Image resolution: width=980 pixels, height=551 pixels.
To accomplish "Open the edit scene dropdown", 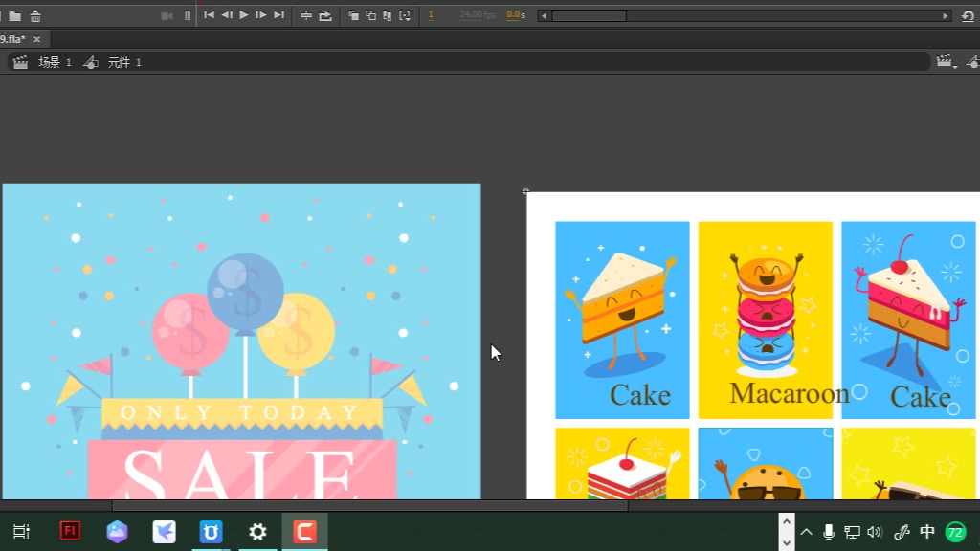I will (x=947, y=62).
